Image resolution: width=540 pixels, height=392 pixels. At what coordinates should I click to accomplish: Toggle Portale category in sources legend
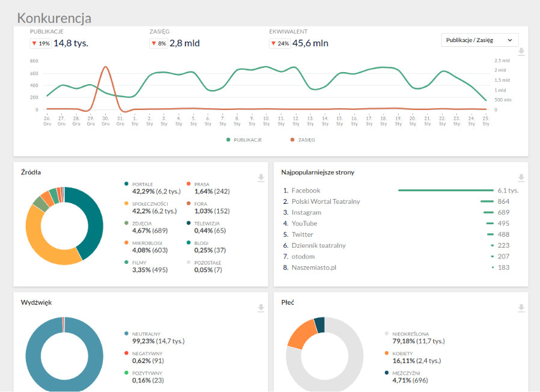click(143, 184)
